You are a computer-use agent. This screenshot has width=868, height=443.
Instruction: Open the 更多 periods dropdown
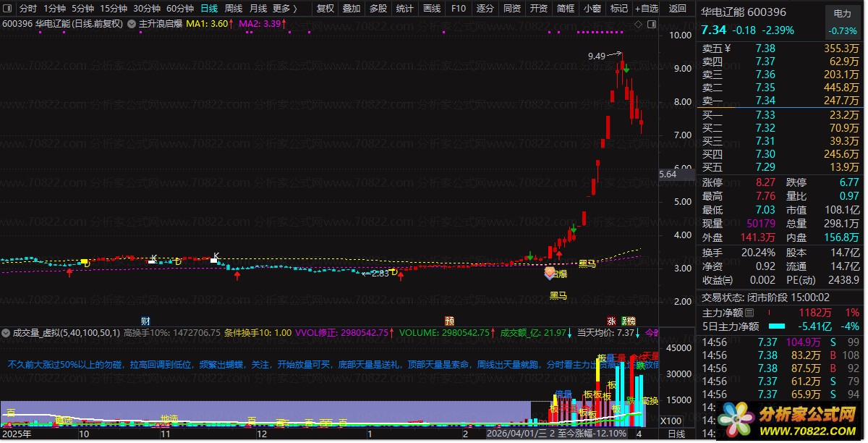[x=284, y=9]
